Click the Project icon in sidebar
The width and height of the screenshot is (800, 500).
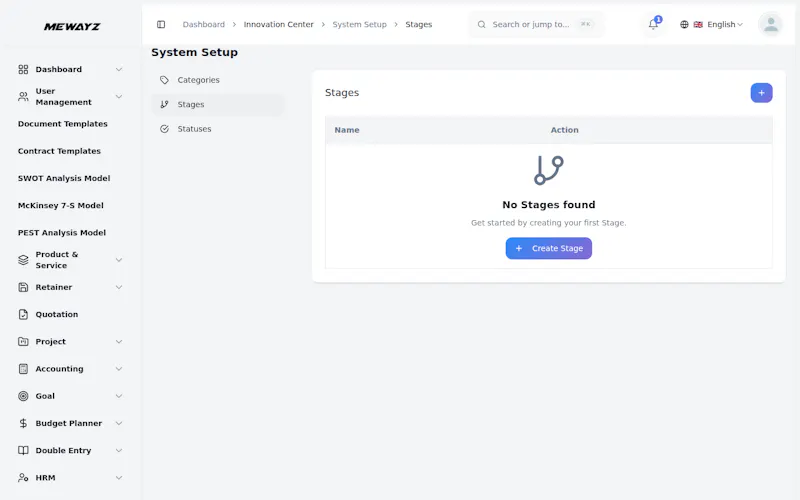(x=23, y=341)
